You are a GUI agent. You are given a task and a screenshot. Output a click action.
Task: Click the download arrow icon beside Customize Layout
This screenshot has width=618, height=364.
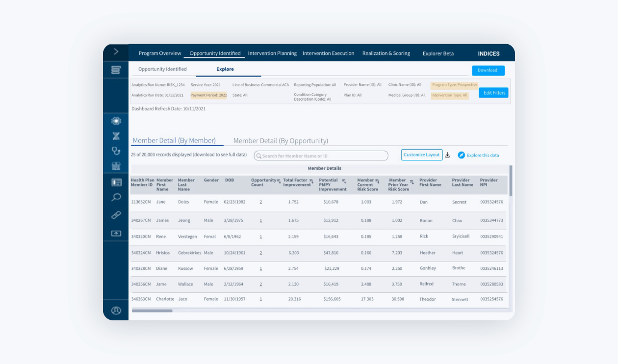pos(447,155)
